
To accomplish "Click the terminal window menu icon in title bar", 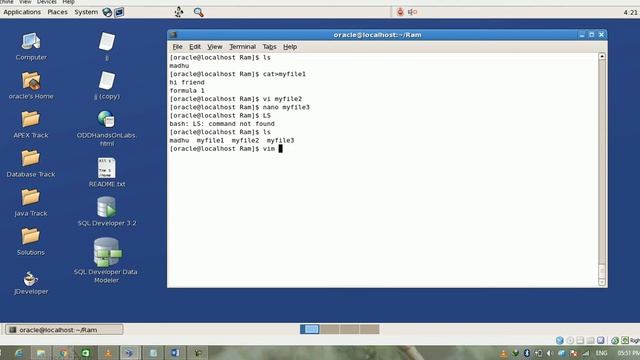I will (173, 35).
